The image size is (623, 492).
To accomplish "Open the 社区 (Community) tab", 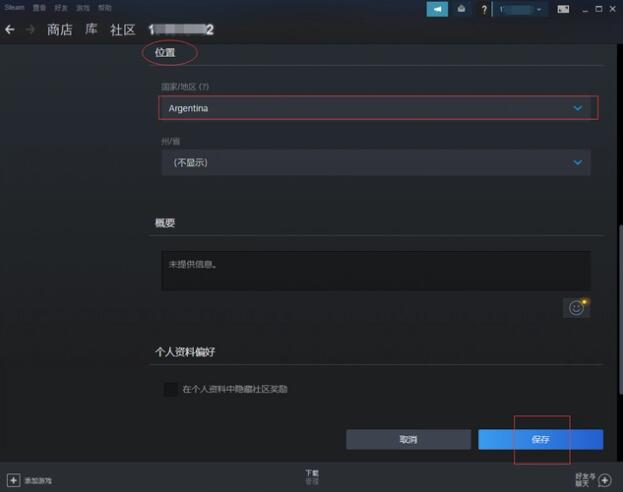I will pyautogui.click(x=123, y=30).
